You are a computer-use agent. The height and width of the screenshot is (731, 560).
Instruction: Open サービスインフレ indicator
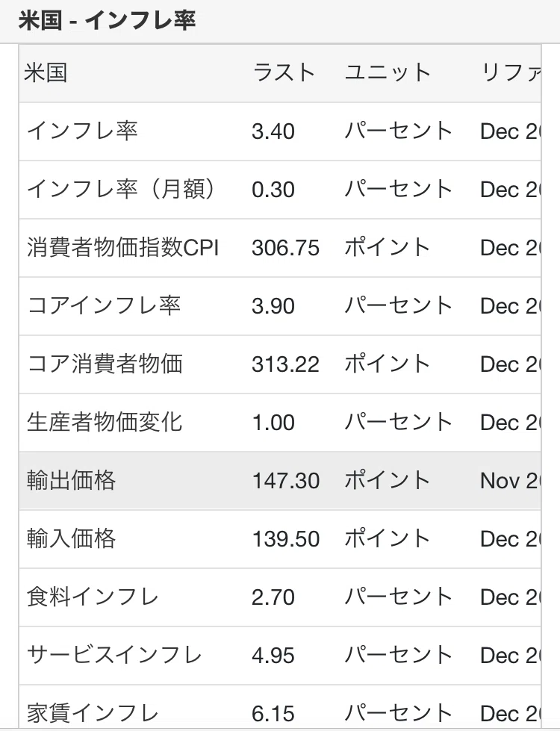tap(114, 656)
